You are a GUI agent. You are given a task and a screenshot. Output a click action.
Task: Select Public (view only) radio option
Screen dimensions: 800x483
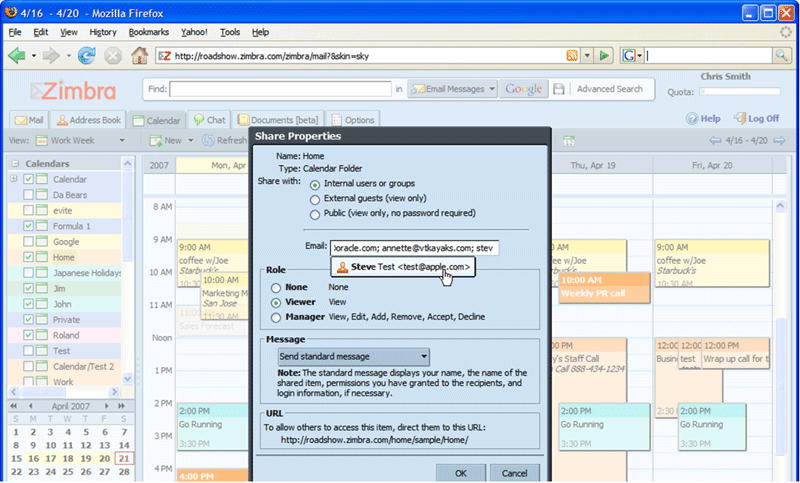(315, 214)
